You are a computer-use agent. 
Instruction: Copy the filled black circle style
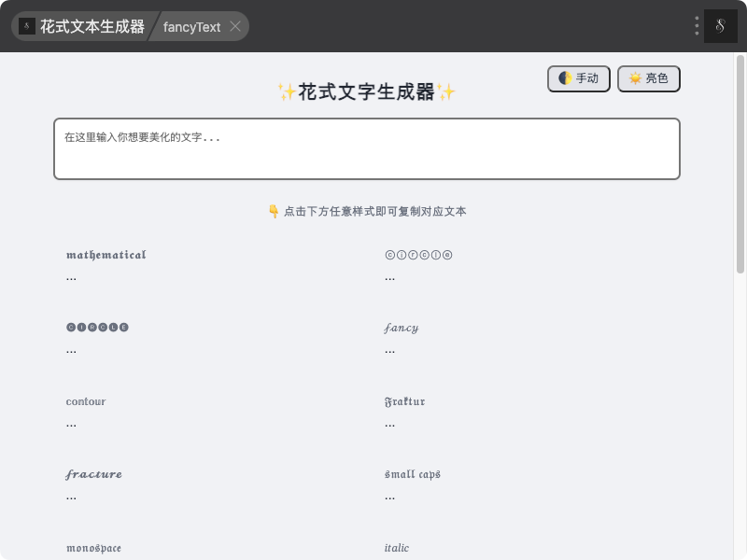point(98,338)
